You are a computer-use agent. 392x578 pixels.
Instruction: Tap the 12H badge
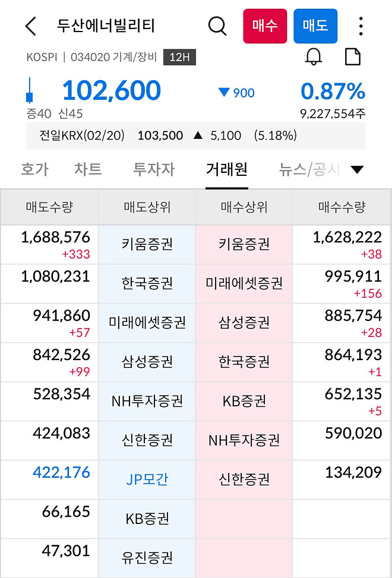tap(179, 58)
